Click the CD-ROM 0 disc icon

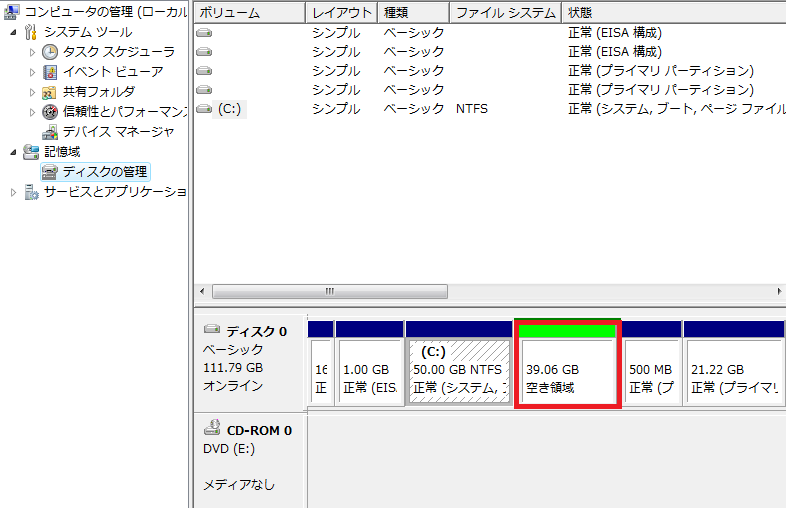coord(212,430)
